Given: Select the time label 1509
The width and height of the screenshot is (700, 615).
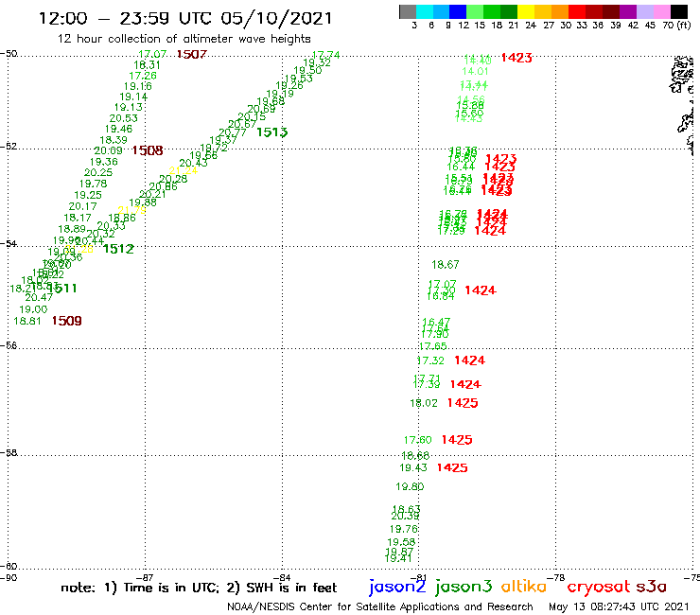Looking at the screenshot, I should pos(66,321).
